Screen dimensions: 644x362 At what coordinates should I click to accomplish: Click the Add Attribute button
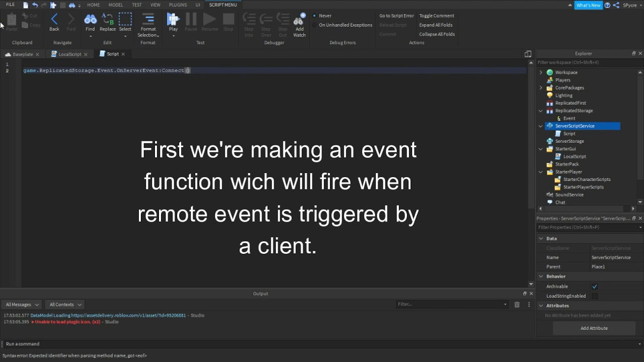coord(594,328)
